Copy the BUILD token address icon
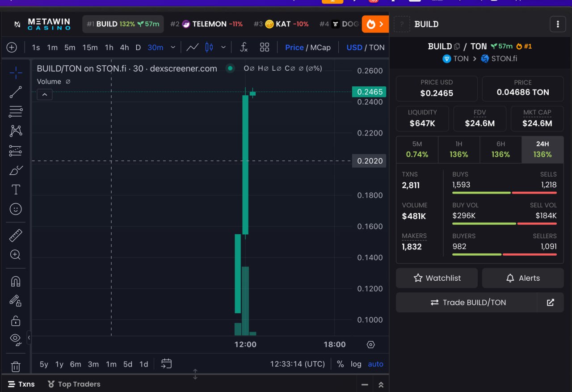The width and height of the screenshot is (572, 392). point(457,46)
